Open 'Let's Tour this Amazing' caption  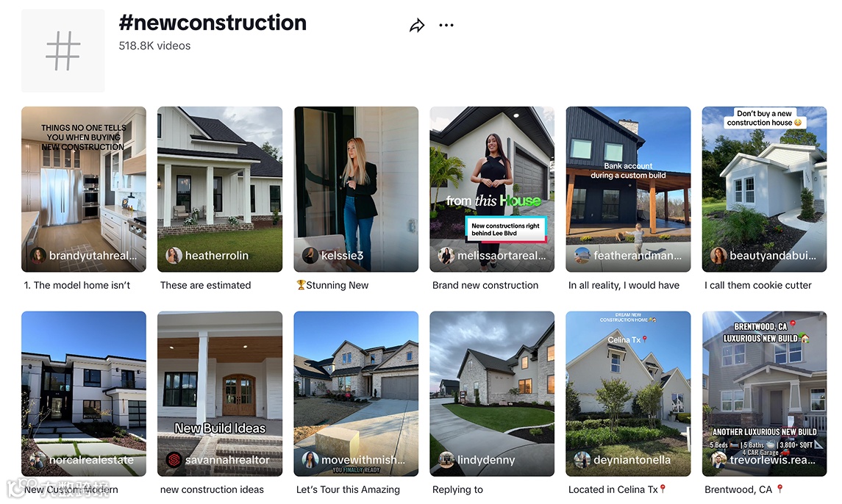click(x=348, y=490)
